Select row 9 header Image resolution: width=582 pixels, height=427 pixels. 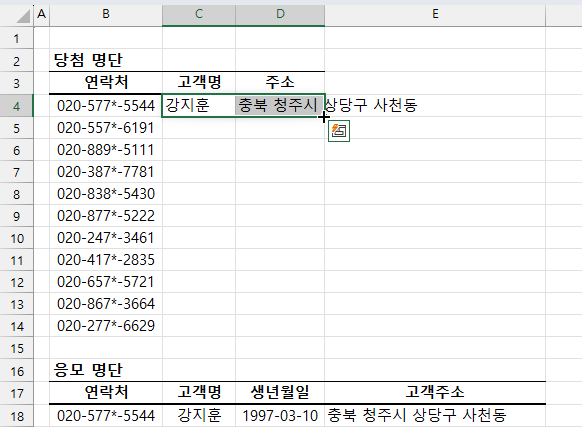tap(16, 216)
